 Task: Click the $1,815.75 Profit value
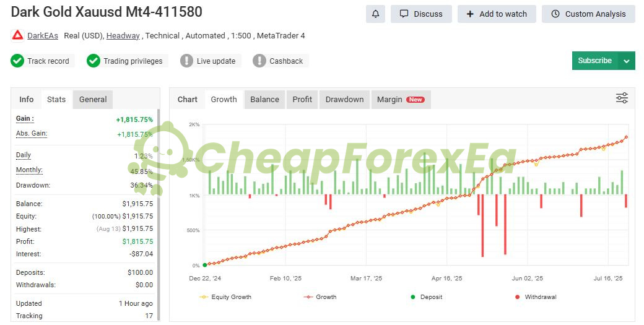click(137, 241)
